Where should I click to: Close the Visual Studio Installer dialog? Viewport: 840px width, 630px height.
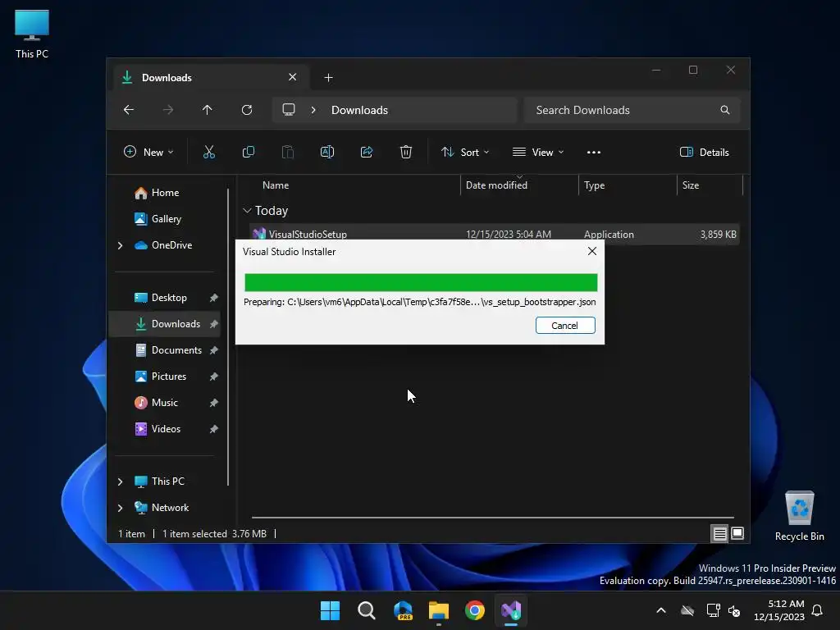[x=592, y=251]
